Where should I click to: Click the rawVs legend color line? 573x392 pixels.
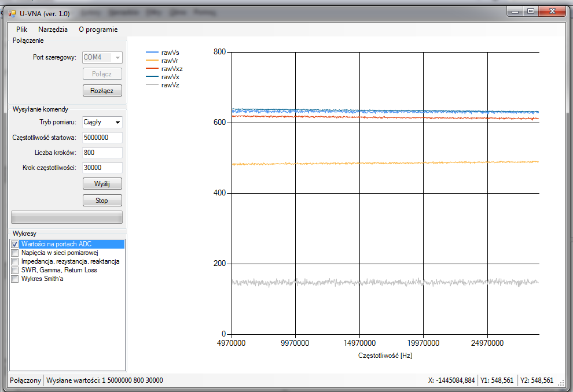152,53
